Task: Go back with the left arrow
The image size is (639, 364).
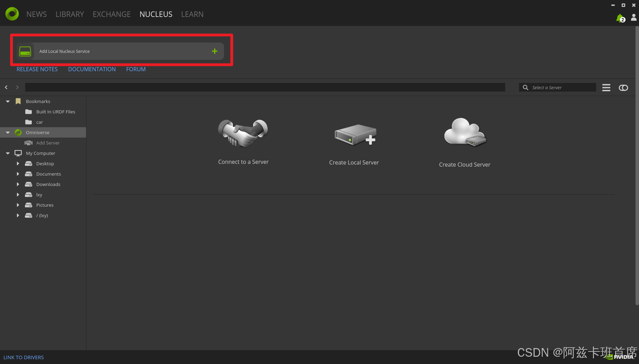Action: pyautogui.click(x=6, y=87)
